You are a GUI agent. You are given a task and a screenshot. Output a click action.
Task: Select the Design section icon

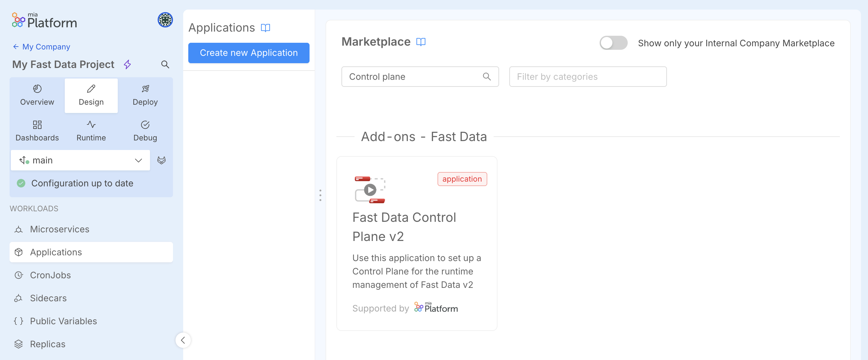91,88
